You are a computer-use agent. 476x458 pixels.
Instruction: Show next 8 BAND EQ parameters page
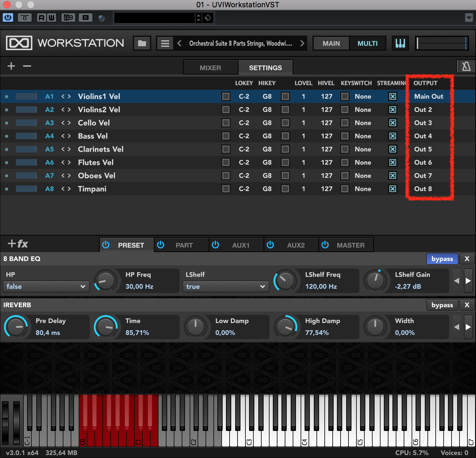coord(468,281)
